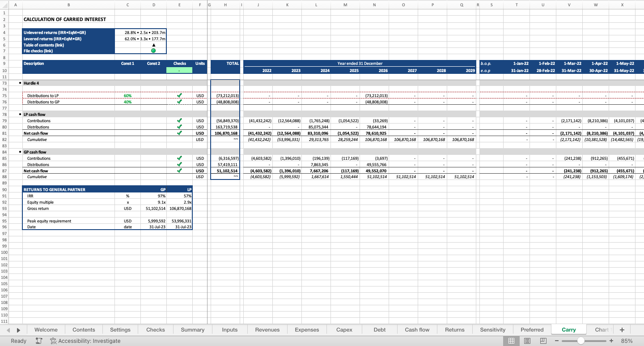Open the Cash flow sheet tab
This screenshot has height=346, width=644.
tap(417, 329)
